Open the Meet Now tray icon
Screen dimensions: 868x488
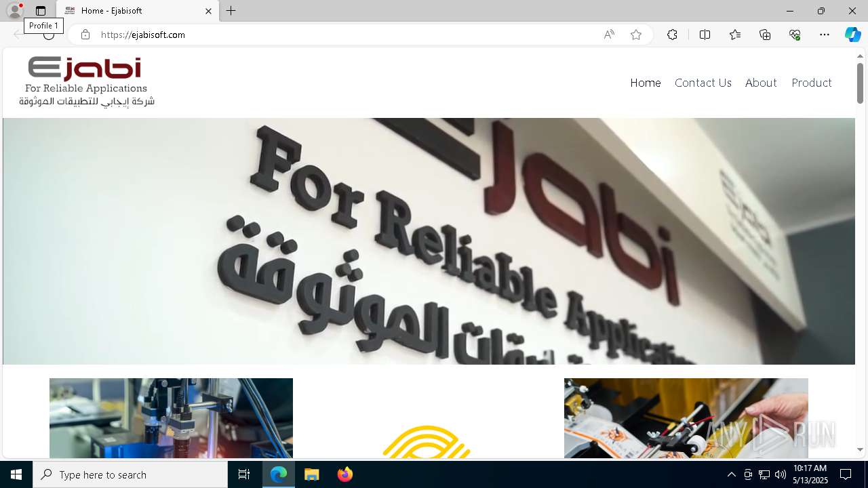coord(748,474)
